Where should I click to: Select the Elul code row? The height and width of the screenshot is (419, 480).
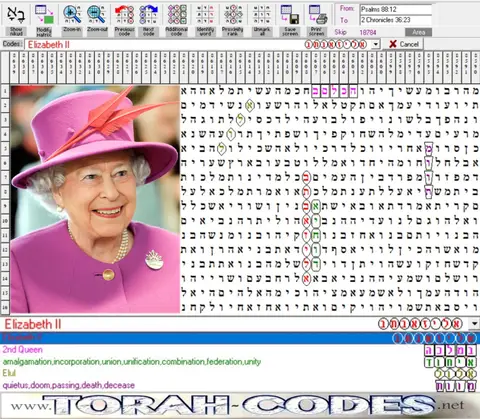(x=240, y=373)
